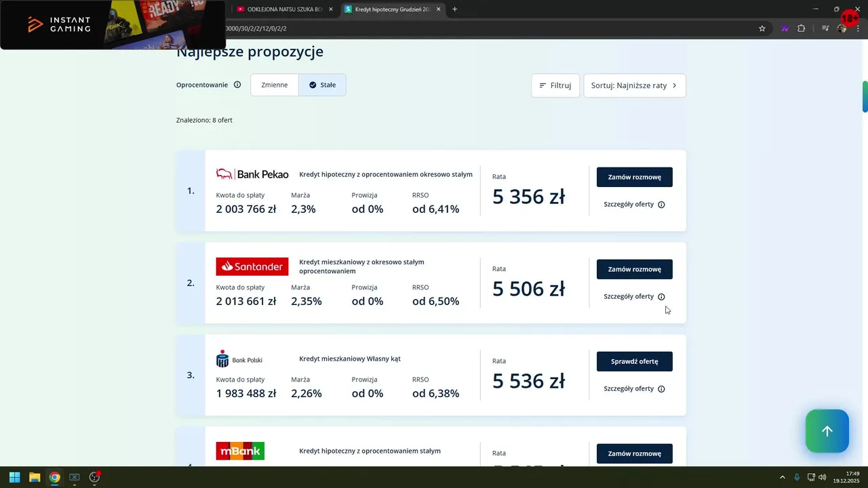Click amount 1 983 488 zł
This screenshot has width=868, height=488.
(246, 394)
